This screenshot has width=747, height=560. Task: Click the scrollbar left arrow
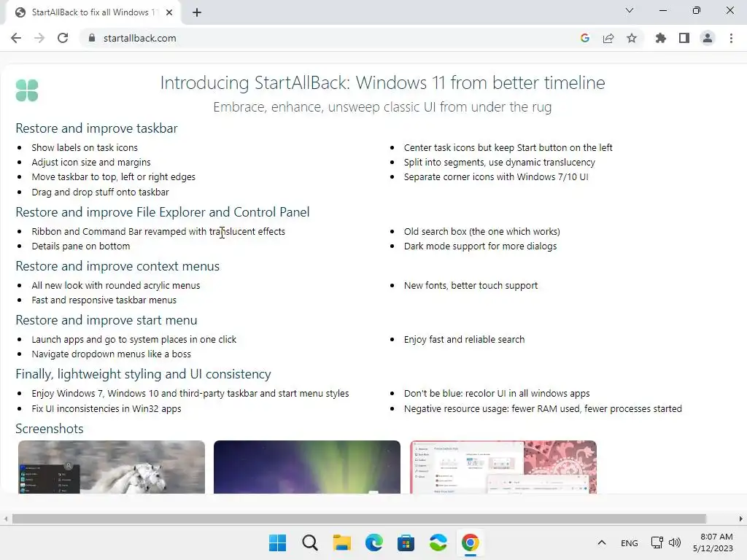click(x=6, y=518)
